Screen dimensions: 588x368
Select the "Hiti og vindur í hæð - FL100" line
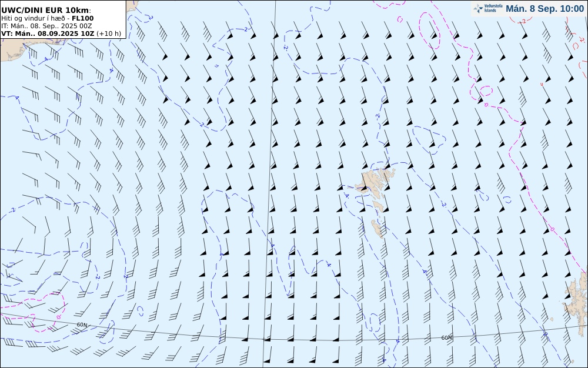tap(47, 18)
